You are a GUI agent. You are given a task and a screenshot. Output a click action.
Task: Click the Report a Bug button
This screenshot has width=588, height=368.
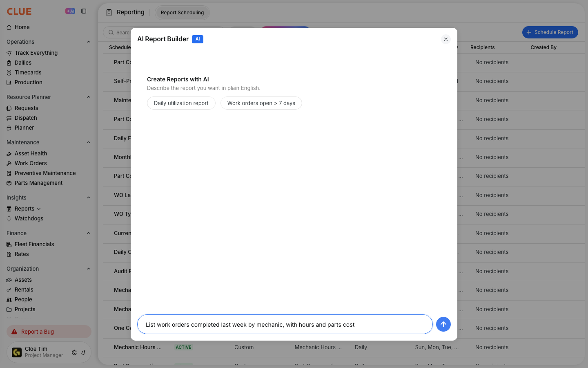point(49,332)
